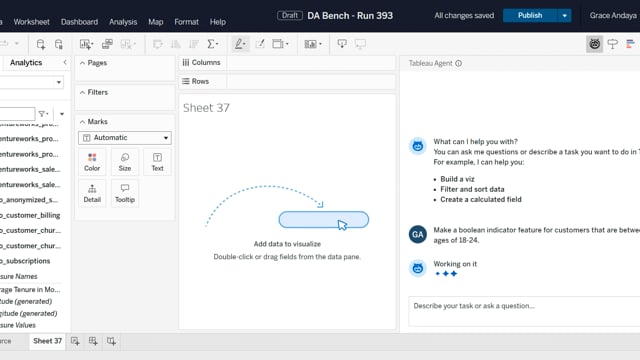Select the _anonymized_s... table
The width and height of the screenshot is (640, 360).
[x=29, y=200]
